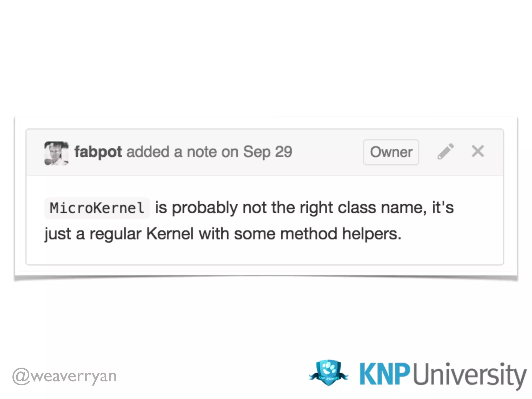Select the MicroKernel inline code snippet
The image size is (532, 399).
[97, 208]
